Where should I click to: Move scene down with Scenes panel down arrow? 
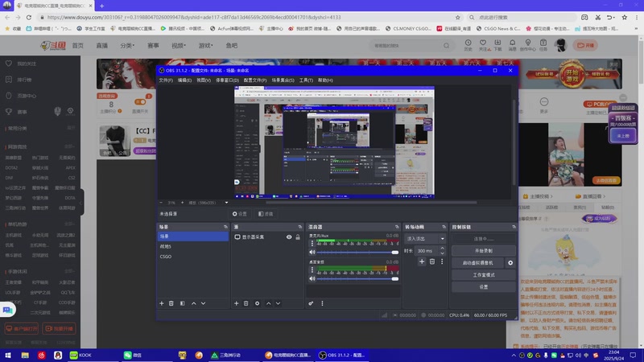(204, 303)
